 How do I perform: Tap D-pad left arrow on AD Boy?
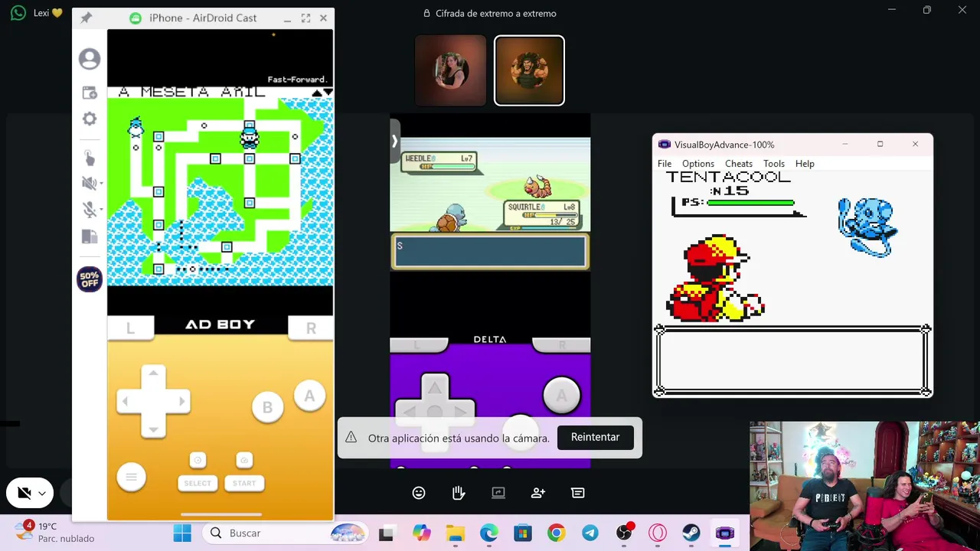coord(126,401)
